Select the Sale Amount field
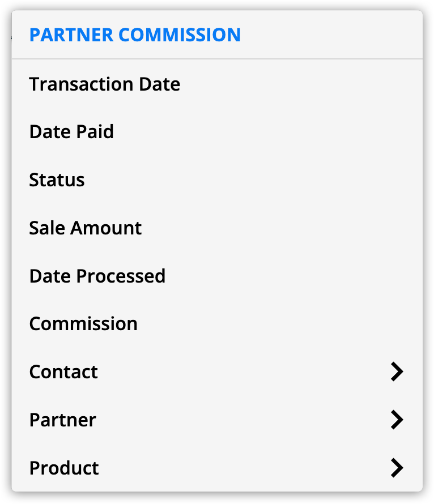 pyautogui.click(x=86, y=228)
